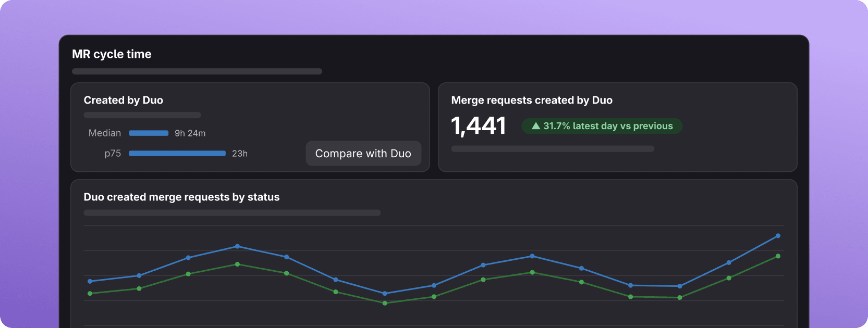Click the 23h value
This screenshot has height=328, width=868.
240,154
